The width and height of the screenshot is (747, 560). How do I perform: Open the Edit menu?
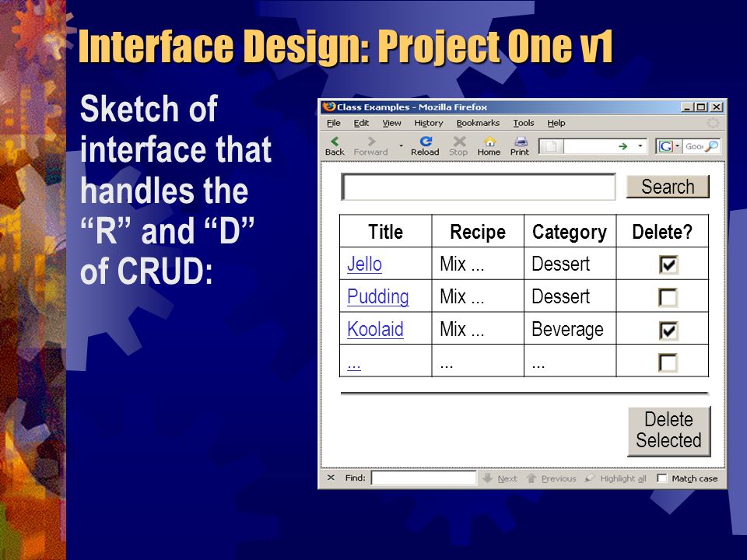361,123
